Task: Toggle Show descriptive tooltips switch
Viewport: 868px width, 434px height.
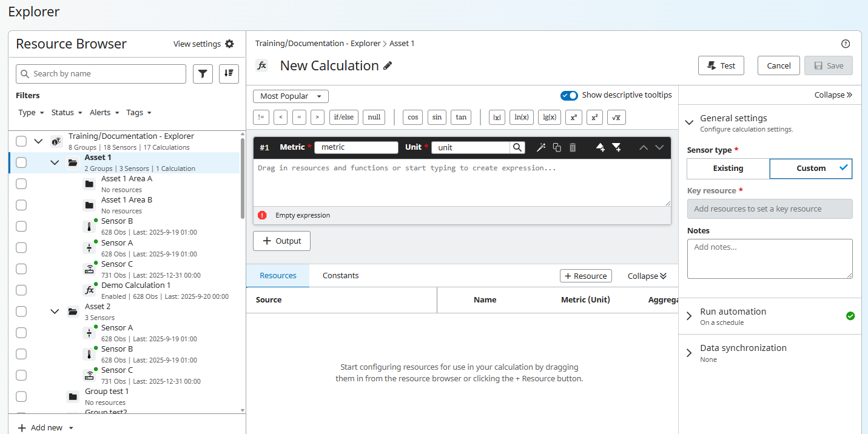Action: tap(569, 96)
